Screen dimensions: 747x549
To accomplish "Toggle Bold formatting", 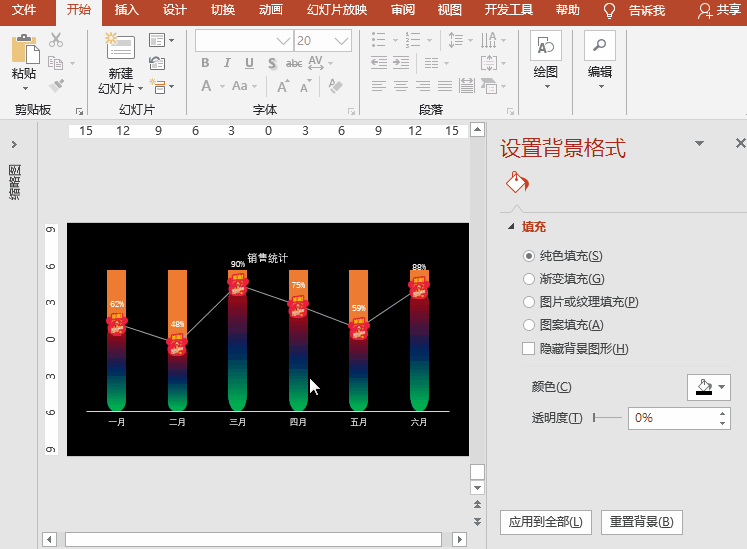I will point(205,63).
